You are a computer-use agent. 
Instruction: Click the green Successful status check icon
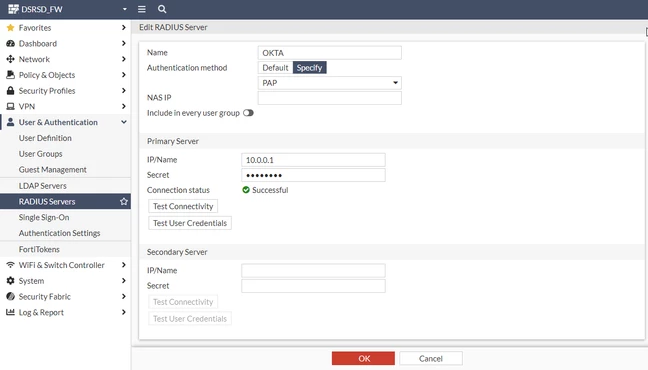pos(246,190)
